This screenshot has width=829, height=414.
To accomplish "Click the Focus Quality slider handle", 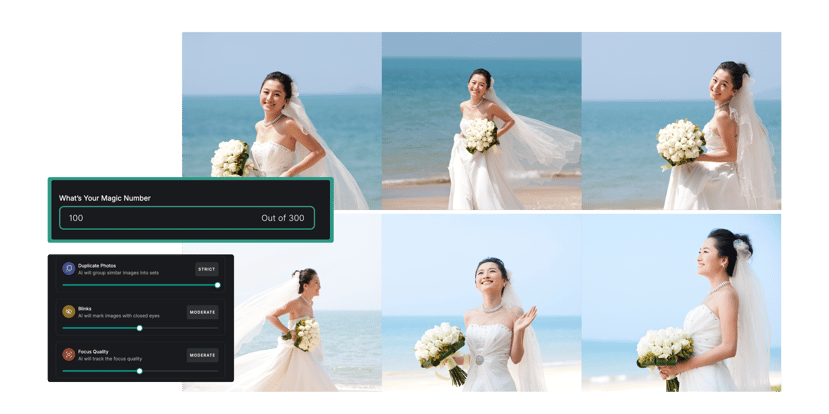I will tap(140, 371).
